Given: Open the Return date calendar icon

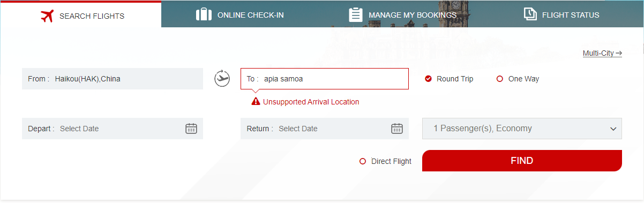Looking at the screenshot, I should pos(397,129).
